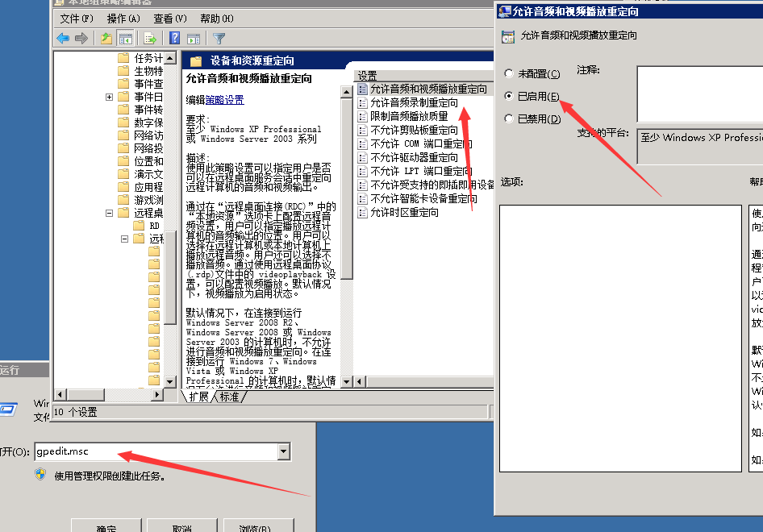Click the filter icon on the toolbar
This screenshot has height=532, width=763.
pos(219,37)
